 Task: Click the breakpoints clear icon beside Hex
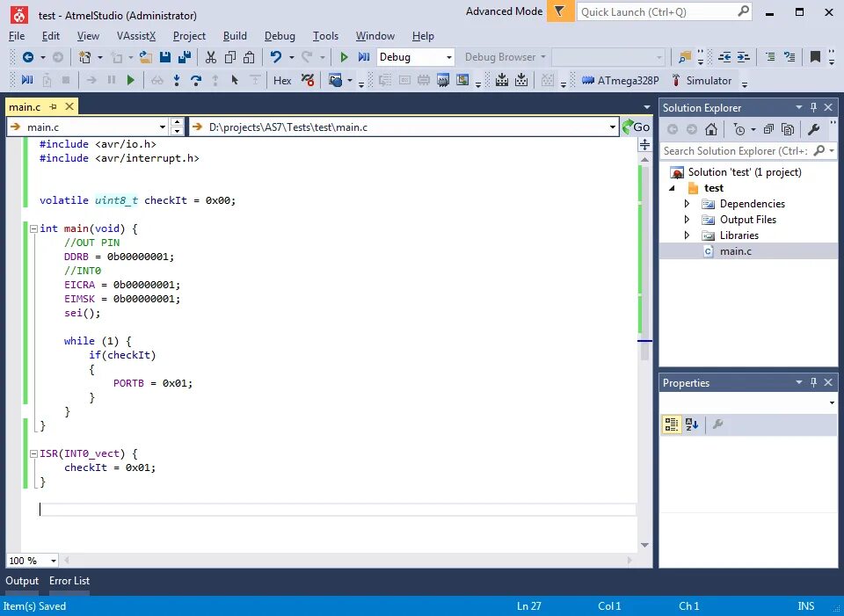pyautogui.click(x=308, y=81)
